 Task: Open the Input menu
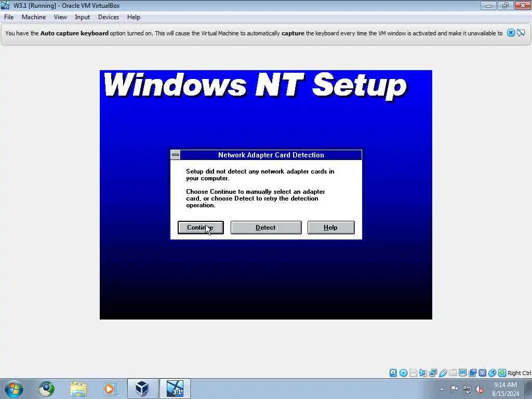coord(82,17)
